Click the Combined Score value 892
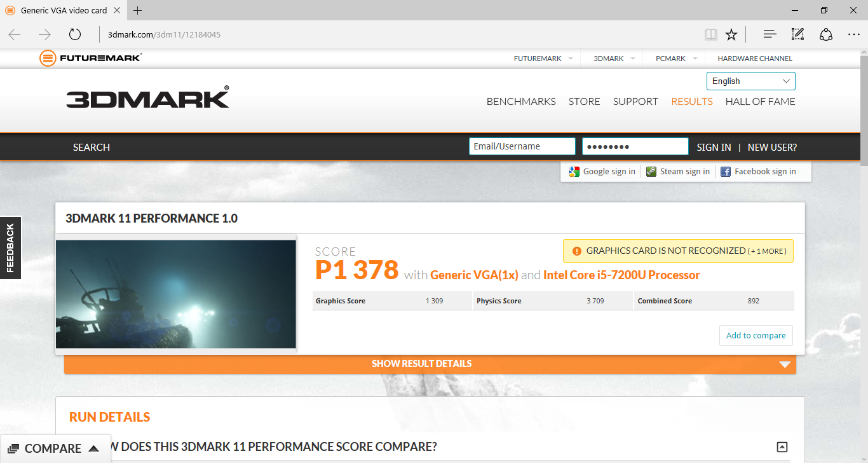This screenshot has height=463, width=868. (754, 301)
